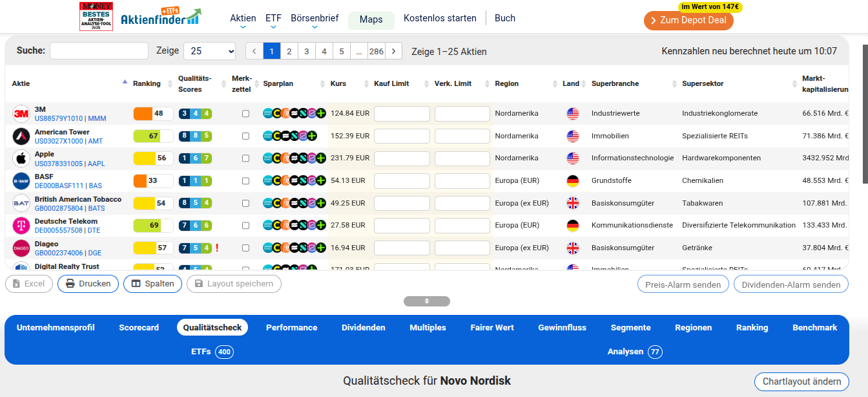Screen dimensions: 868x397
Task: Expand the Aktien navigation menu
Action: click(x=243, y=20)
